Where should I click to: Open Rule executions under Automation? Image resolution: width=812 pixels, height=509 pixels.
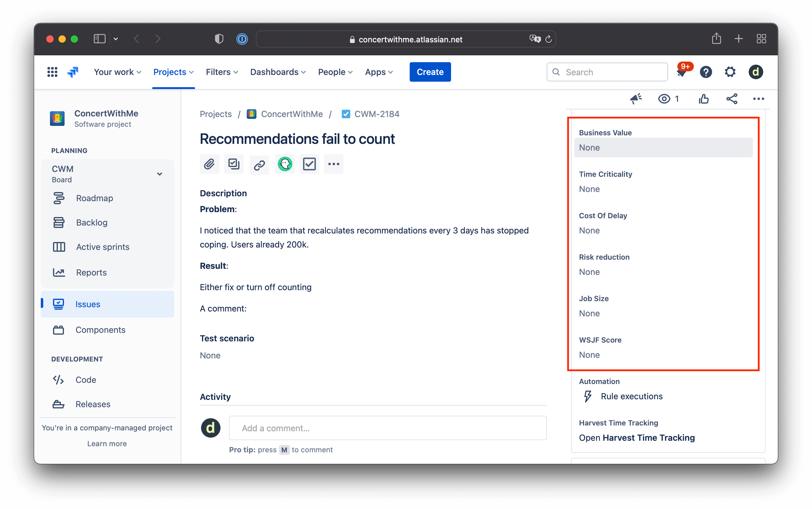point(631,396)
